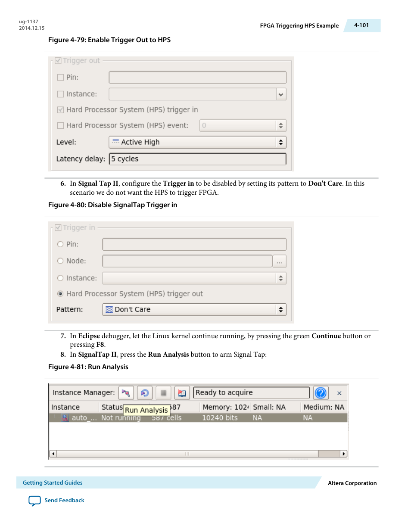Click the Send Feedback link
Image resolution: width=411 pixels, height=532 pixels.
pos(64,501)
